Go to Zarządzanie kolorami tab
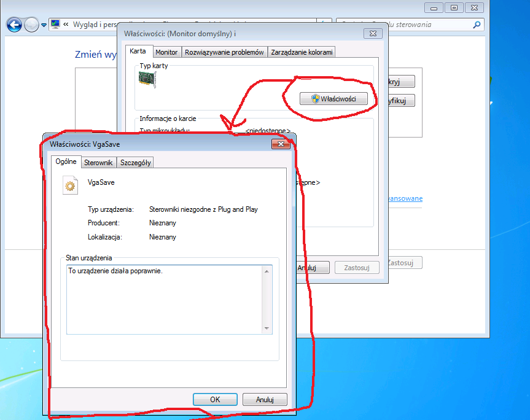This screenshot has height=420, width=530. click(x=302, y=52)
